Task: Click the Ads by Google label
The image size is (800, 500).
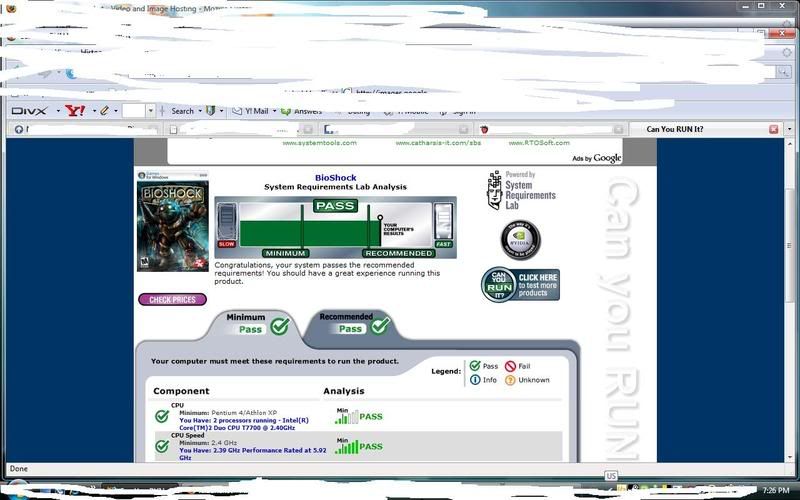Action: [597, 158]
